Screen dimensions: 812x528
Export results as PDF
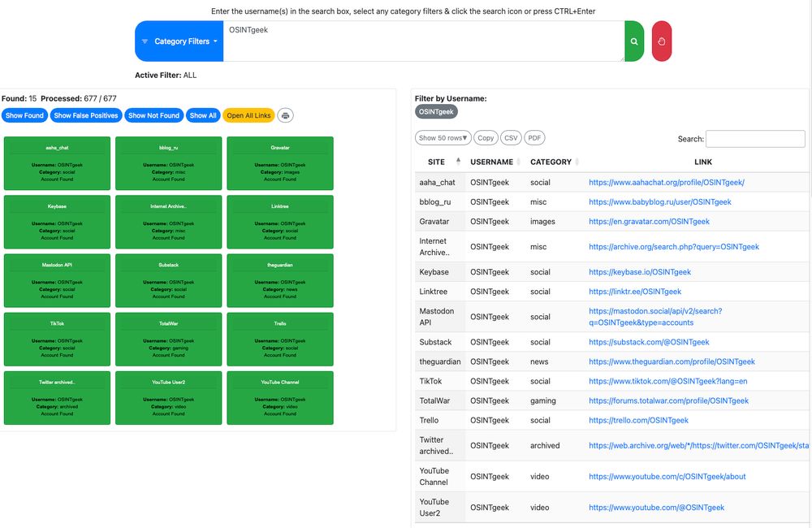534,138
